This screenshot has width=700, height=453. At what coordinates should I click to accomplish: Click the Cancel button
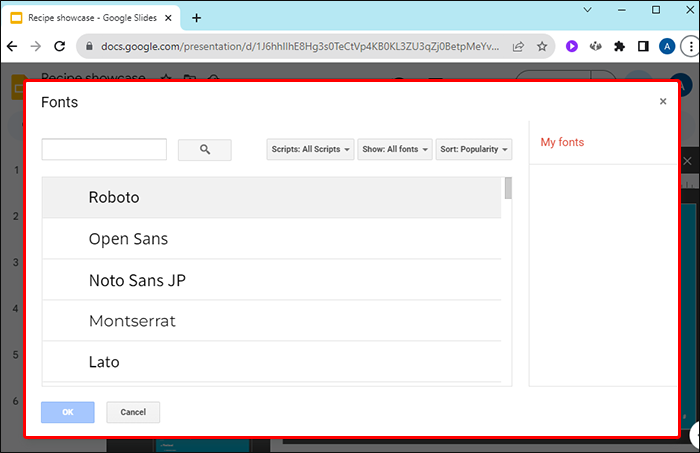coord(133,412)
